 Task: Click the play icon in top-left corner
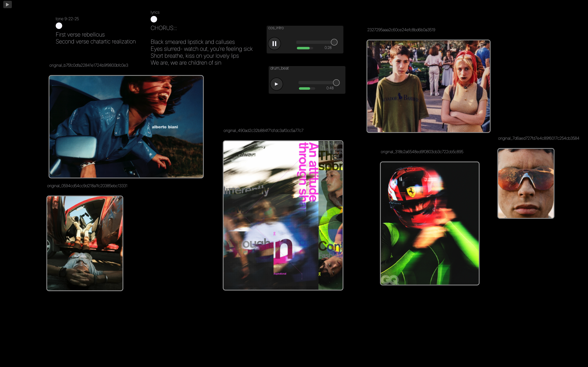8,4
